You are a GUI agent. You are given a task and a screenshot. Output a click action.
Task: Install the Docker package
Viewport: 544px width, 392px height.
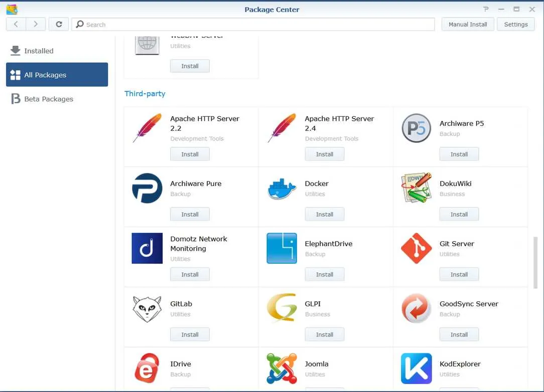point(324,214)
